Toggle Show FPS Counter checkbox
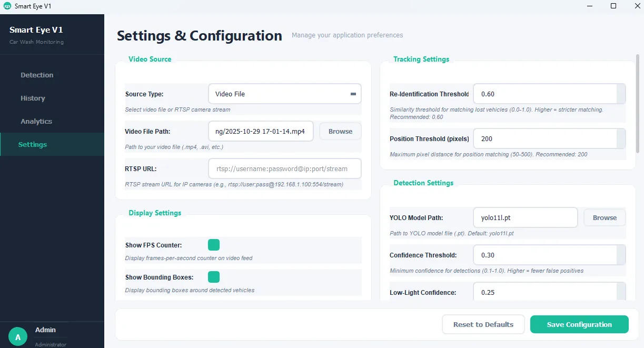Image resolution: width=644 pixels, height=348 pixels. [214, 245]
